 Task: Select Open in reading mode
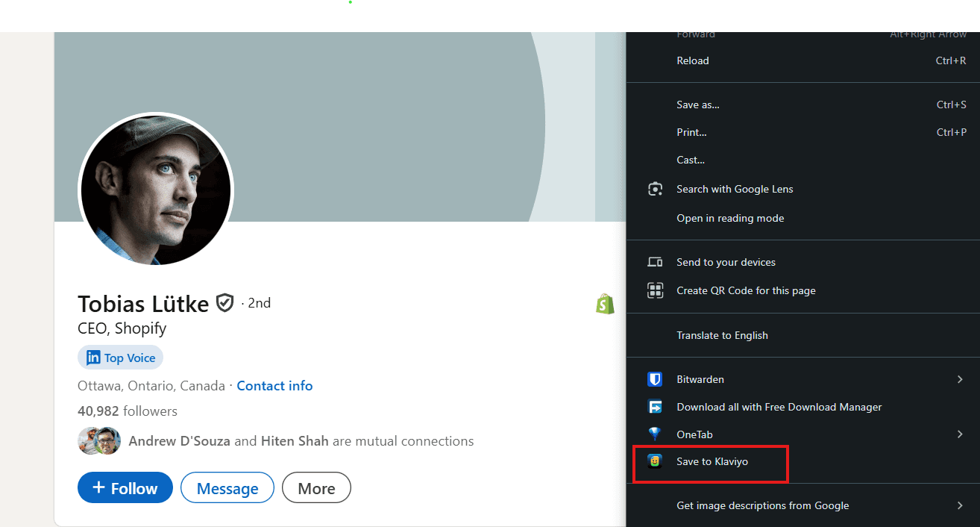(730, 218)
